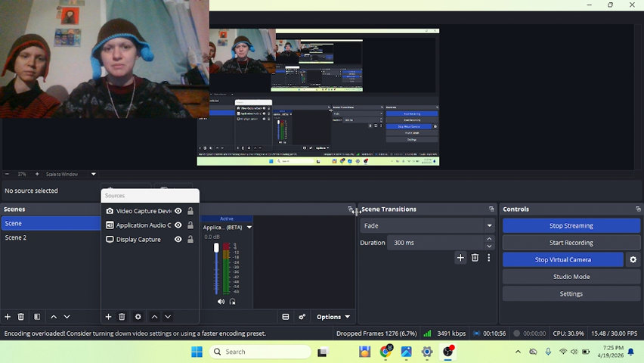
Task: Open advanced audio properties gears icon
Action: point(302,317)
